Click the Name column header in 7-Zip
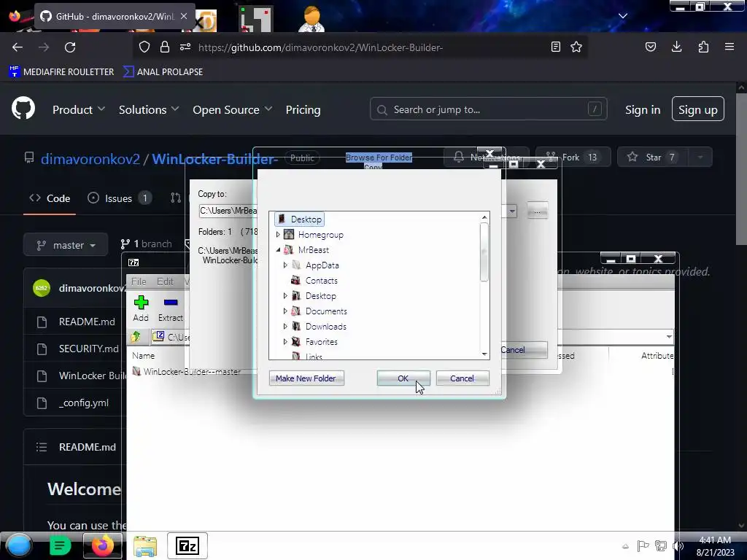 (x=144, y=356)
